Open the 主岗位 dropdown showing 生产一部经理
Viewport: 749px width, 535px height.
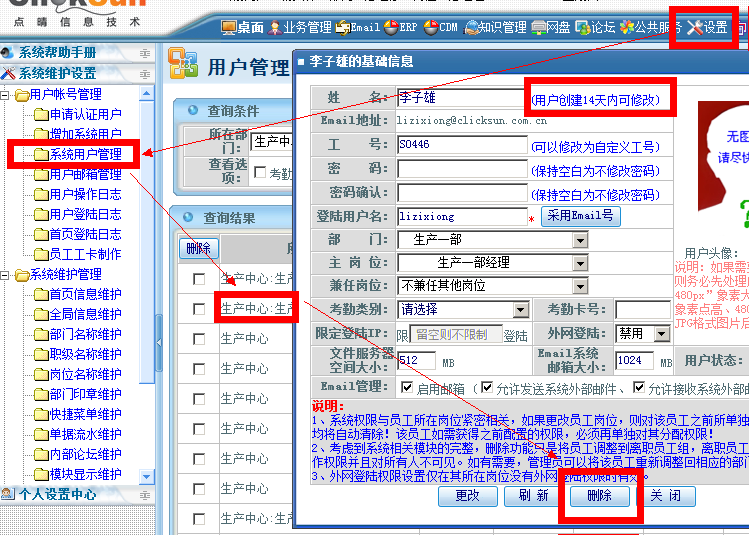click(x=493, y=262)
